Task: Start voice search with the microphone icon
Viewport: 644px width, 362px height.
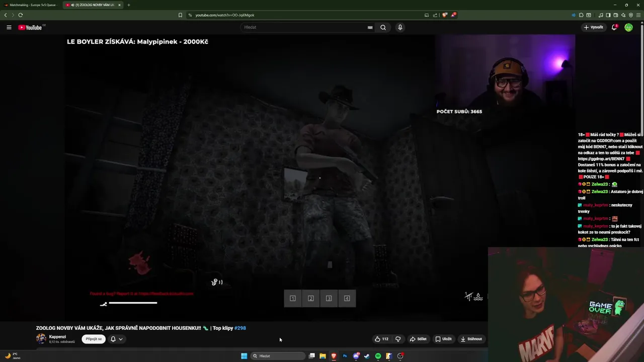Action: pyautogui.click(x=400, y=27)
